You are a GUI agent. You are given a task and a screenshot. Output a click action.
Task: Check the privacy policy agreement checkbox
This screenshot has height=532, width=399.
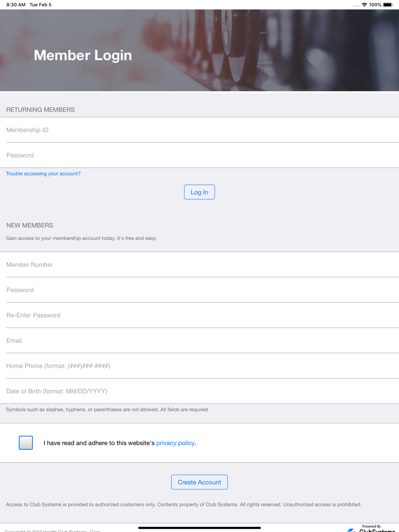coord(26,443)
